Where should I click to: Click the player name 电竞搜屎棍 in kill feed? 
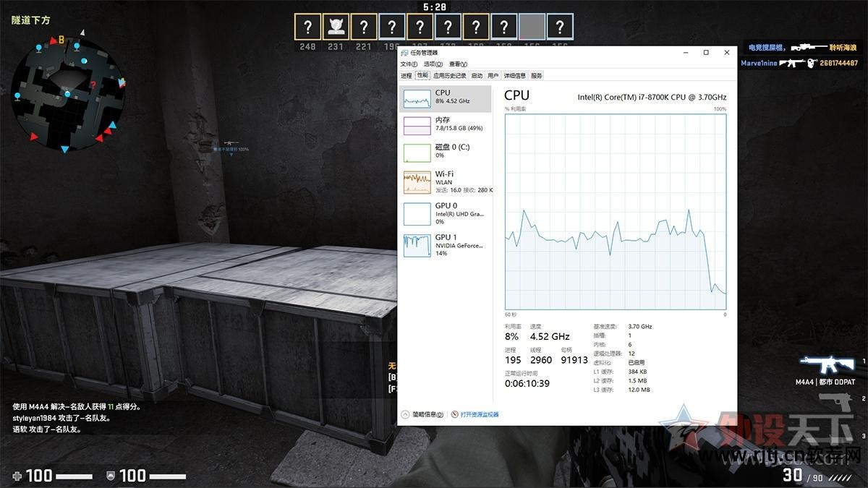pyautogui.click(x=768, y=47)
